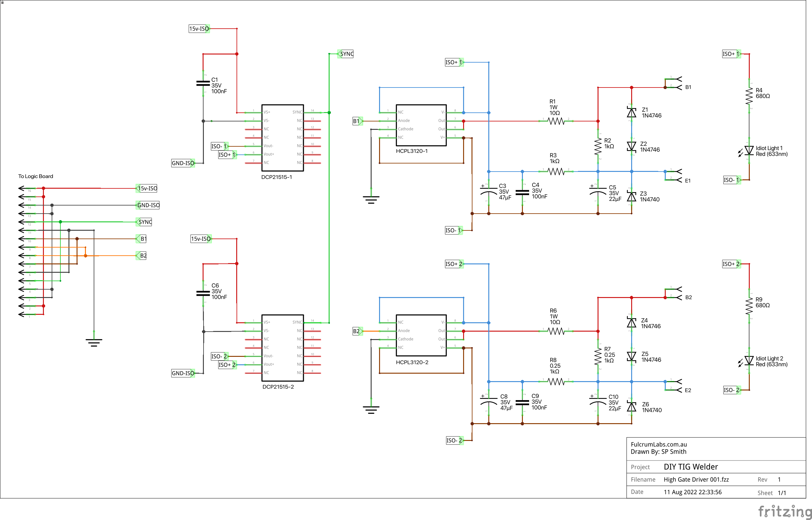Click filename 'High Gate Driver 001.fzz'
Viewport: 812px width, 520px height.
pyautogui.click(x=696, y=480)
